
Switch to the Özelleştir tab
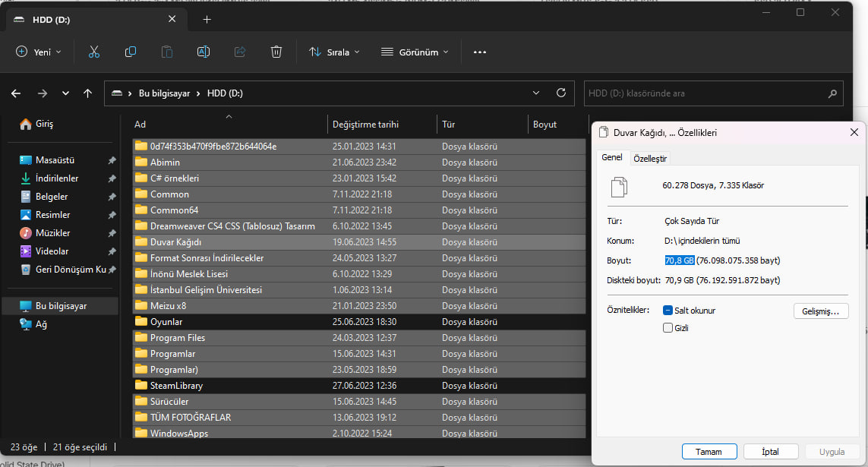[650, 158]
